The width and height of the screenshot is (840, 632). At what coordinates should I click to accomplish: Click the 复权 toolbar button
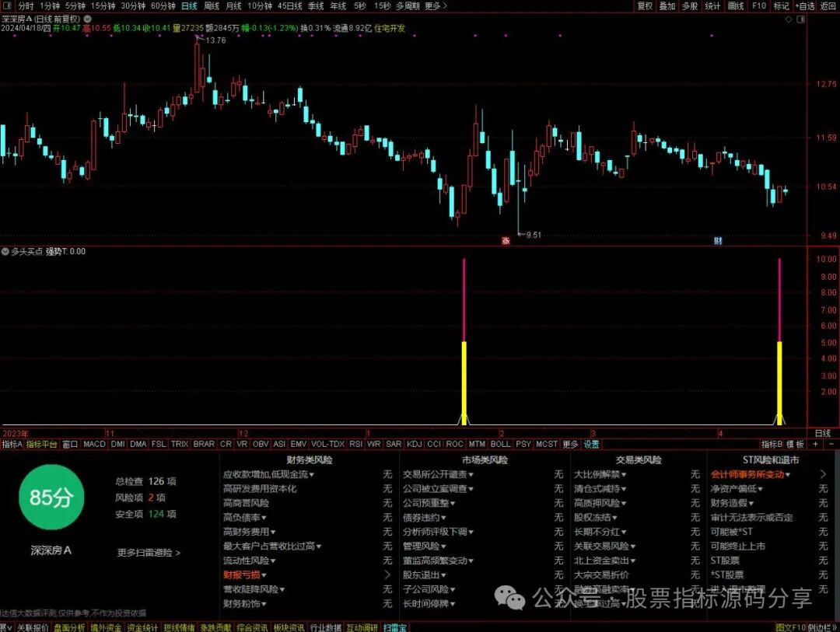(645, 6)
